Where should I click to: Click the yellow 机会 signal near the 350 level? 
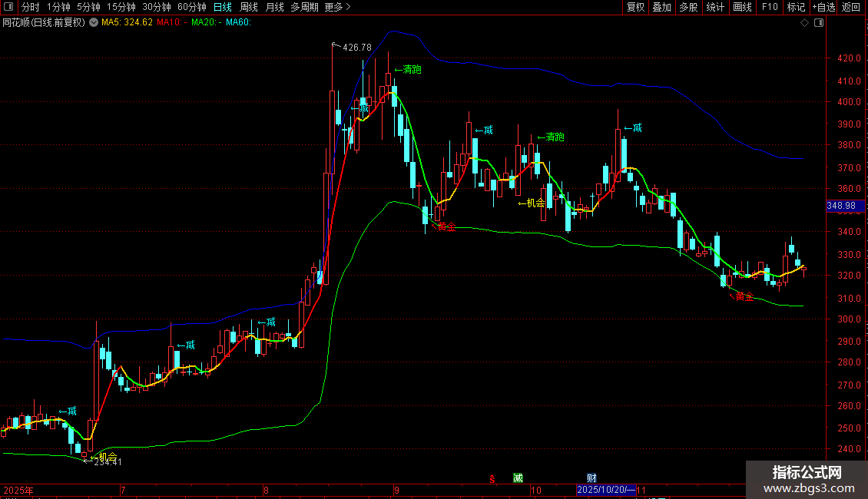coord(532,203)
